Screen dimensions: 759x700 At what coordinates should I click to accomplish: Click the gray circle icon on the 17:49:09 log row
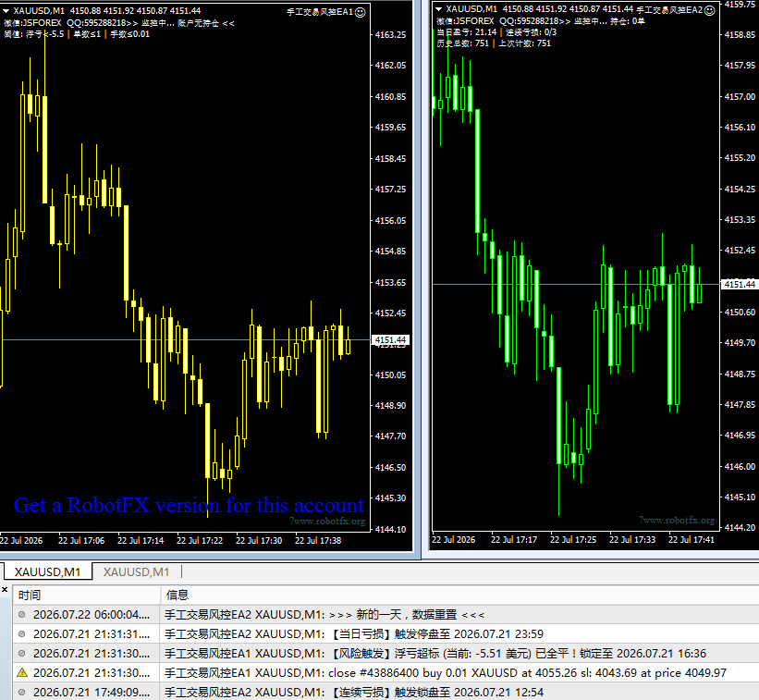click(22, 692)
